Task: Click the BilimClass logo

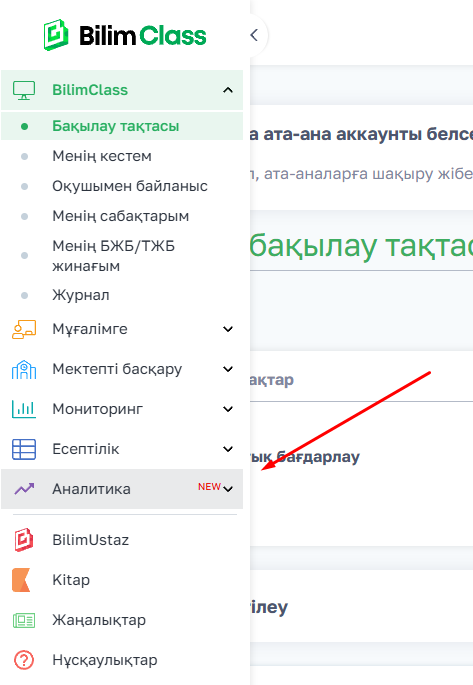Action: (125, 35)
